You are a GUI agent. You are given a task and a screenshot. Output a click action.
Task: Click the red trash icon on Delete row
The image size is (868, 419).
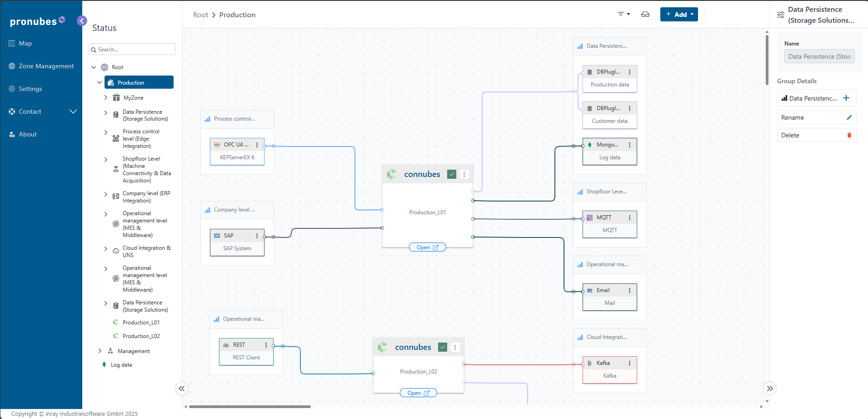[x=849, y=135]
